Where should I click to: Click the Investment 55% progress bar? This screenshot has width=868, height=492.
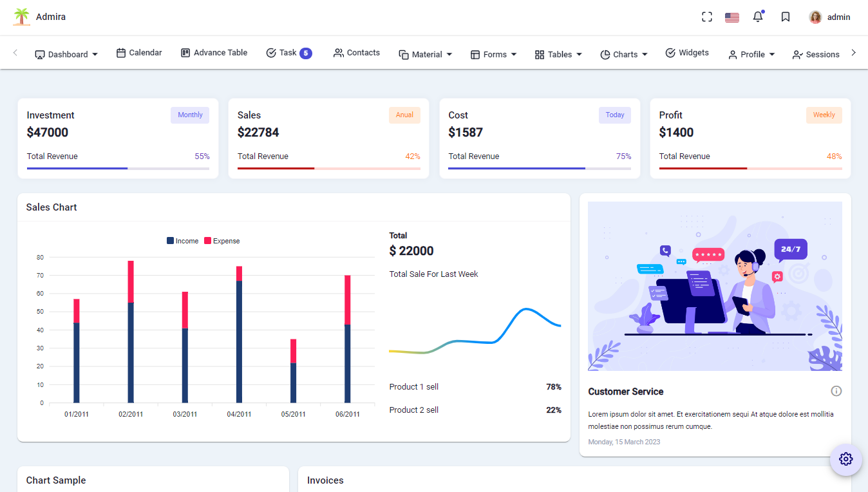point(118,168)
